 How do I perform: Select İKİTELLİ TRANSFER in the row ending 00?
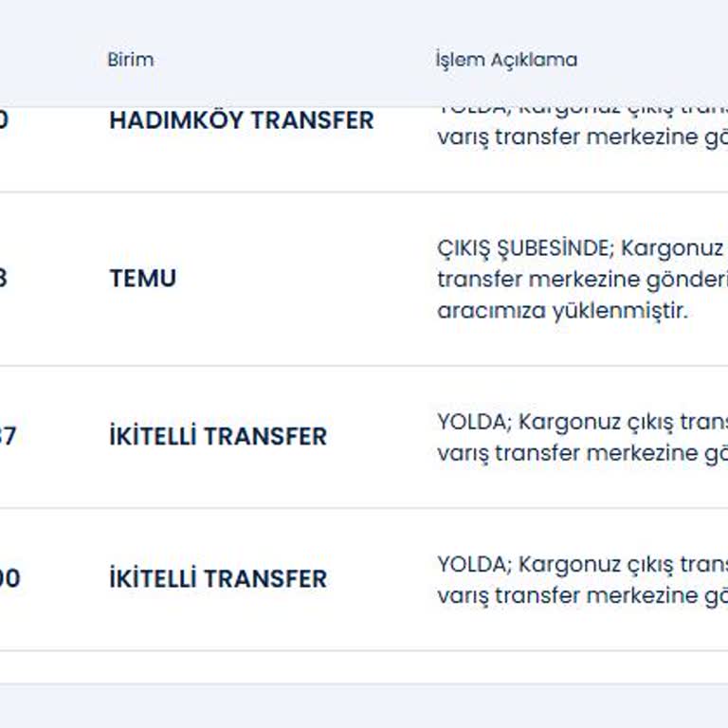(x=217, y=579)
